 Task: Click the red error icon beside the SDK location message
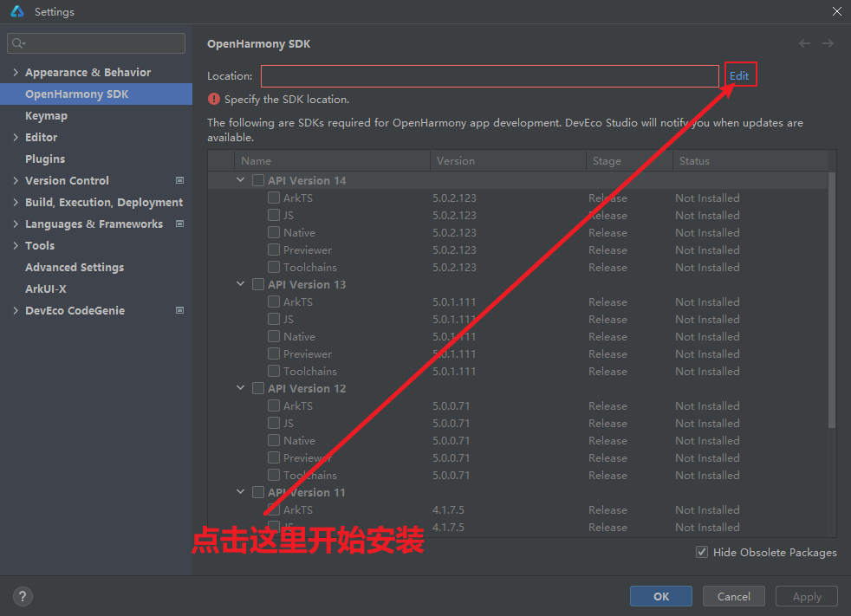point(214,99)
